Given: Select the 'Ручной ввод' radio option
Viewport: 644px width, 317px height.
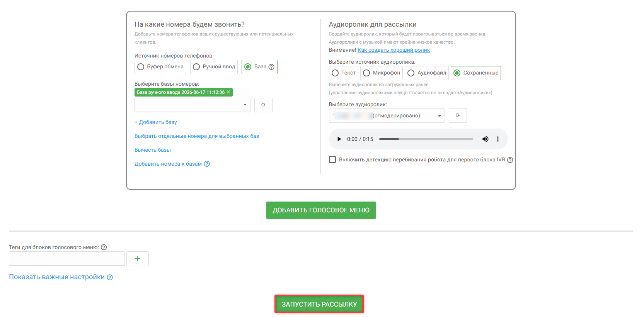Looking at the screenshot, I should (x=214, y=67).
